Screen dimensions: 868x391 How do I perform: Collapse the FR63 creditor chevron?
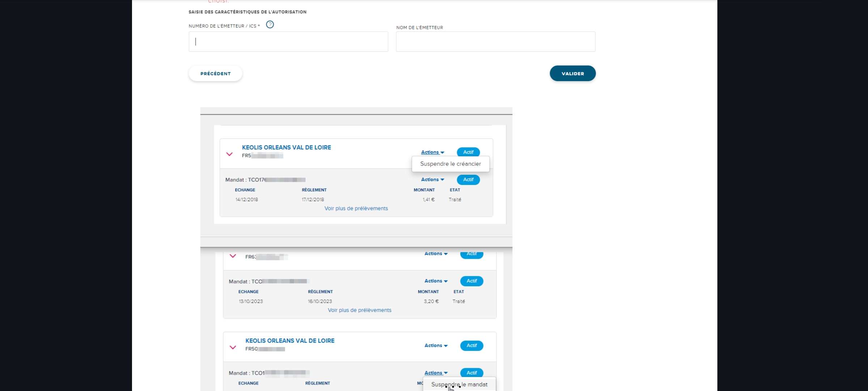pos(233,256)
